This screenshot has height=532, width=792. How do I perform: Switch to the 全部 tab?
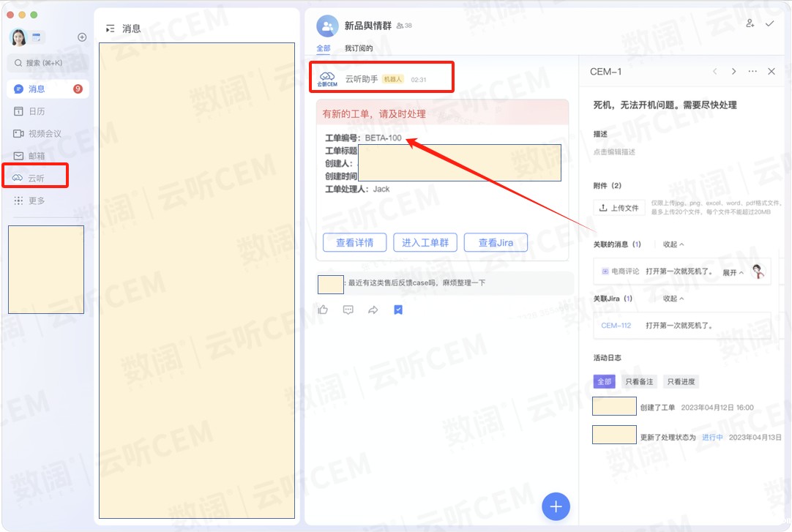[323, 48]
